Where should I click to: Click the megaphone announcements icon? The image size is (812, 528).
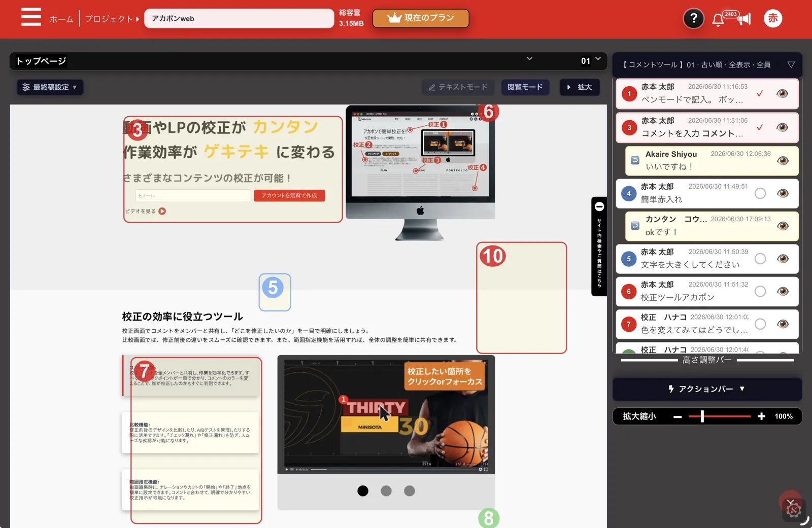744,19
